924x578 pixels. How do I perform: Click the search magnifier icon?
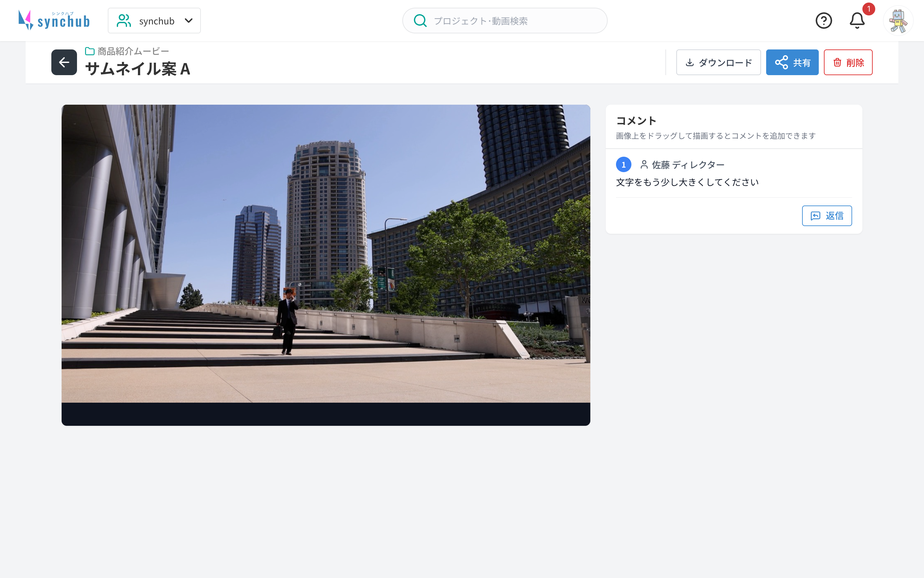(420, 21)
